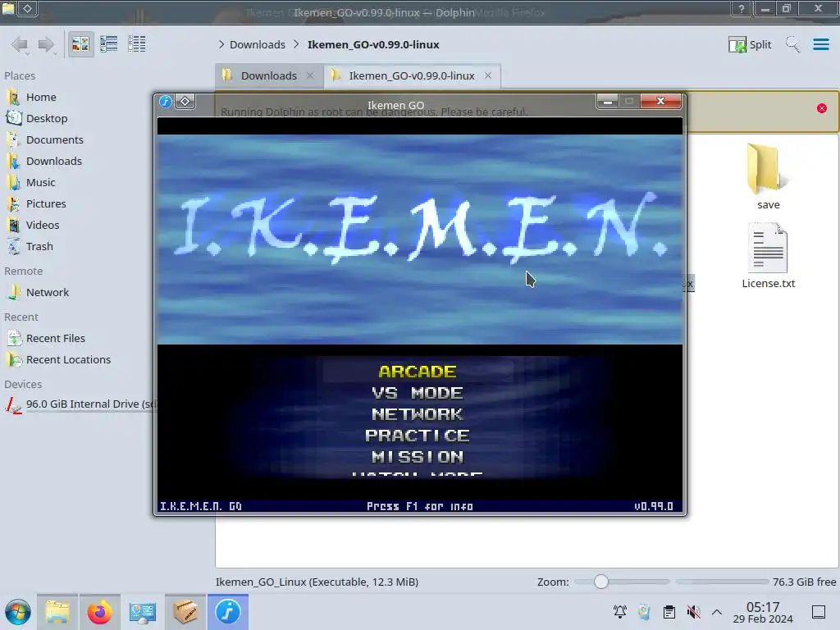The image size is (840, 630).
Task: Click Ikemen_GO-v0.99.0-linux breadcrumb
Action: 373,44
